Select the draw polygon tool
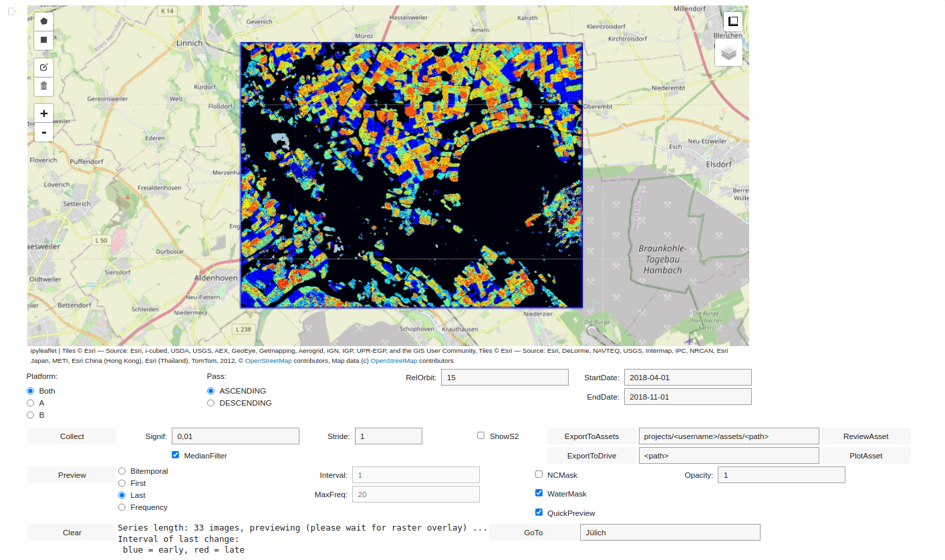 click(44, 21)
